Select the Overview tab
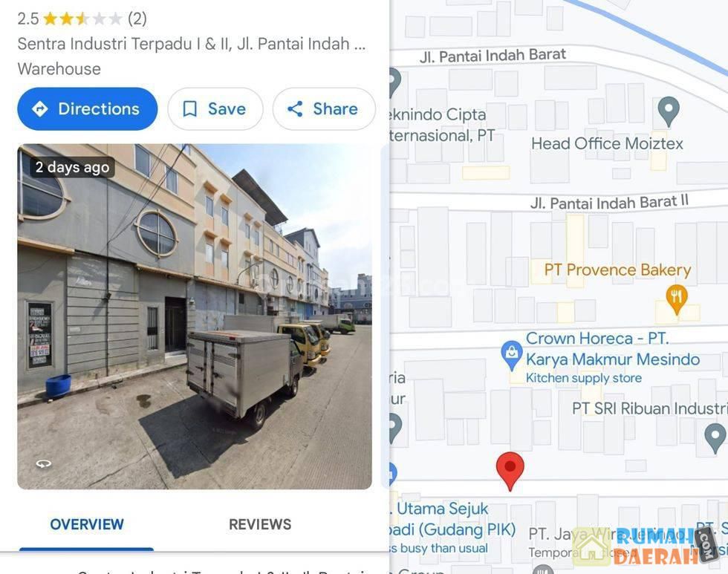This screenshot has height=574, width=728. tap(87, 524)
